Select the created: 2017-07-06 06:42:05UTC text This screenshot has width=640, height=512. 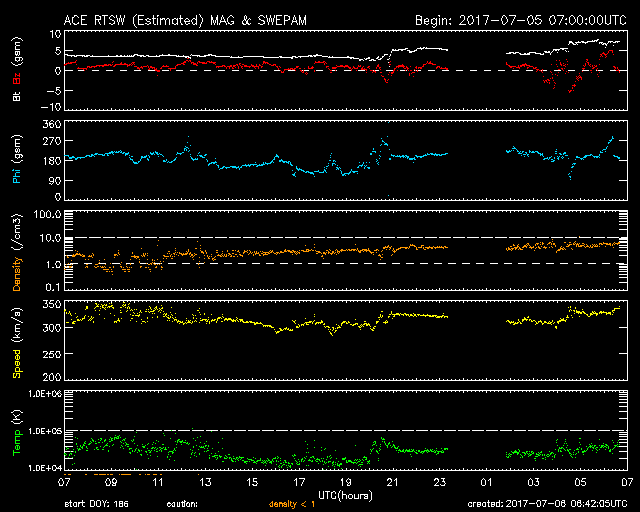547,504
